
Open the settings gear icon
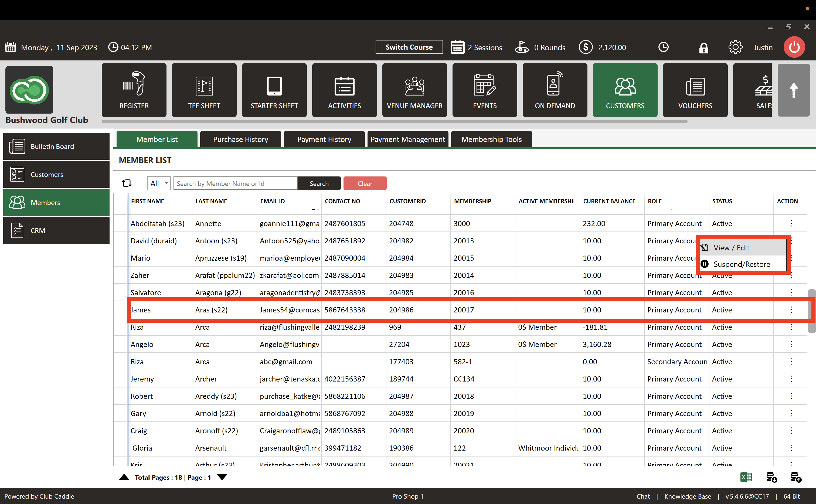pyautogui.click(x=735, y=47)
